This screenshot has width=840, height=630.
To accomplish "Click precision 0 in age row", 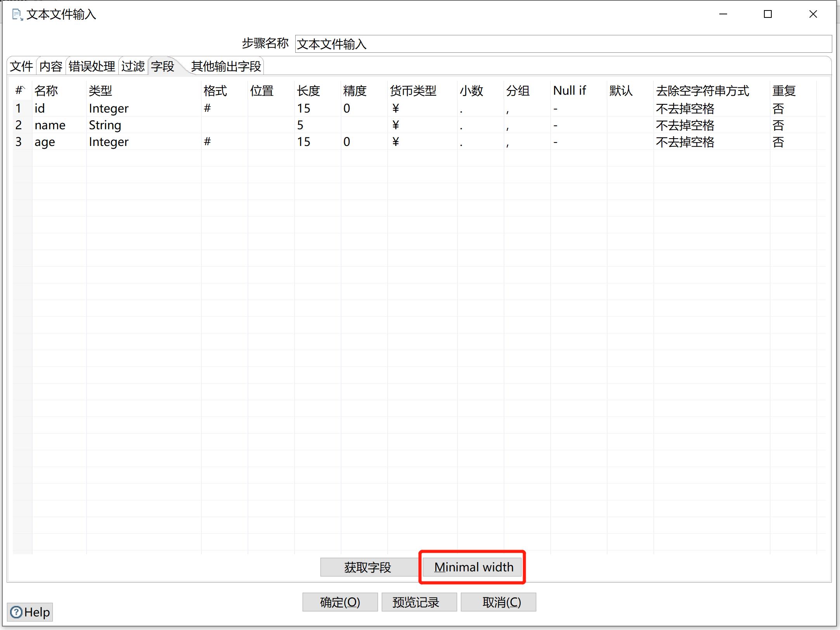I will (x=364, y=142).
